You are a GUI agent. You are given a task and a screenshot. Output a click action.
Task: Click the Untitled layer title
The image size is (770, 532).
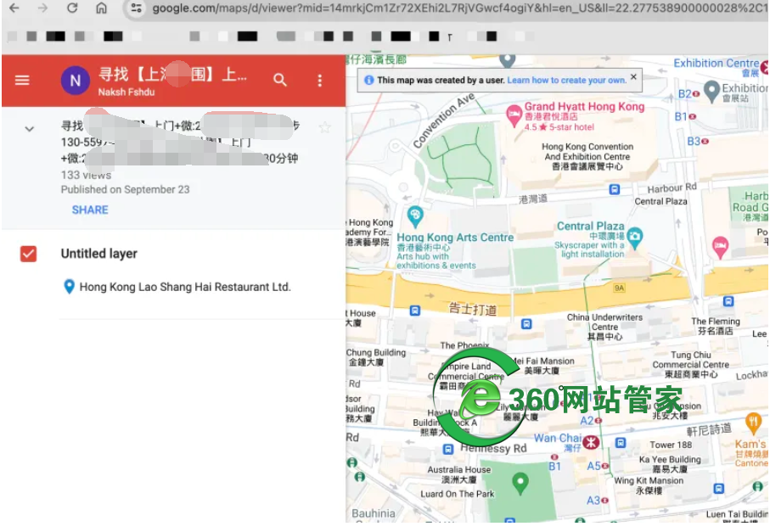coord(99,254)
